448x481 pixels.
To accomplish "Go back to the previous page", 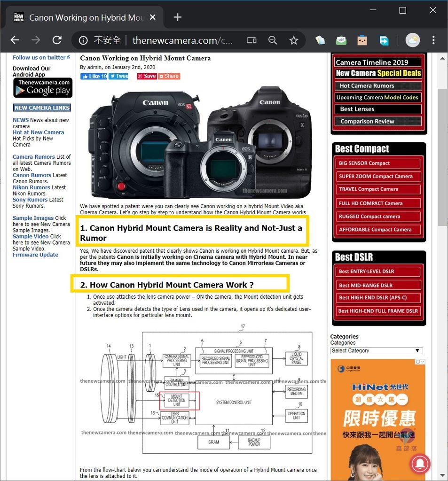I will 15,40.
